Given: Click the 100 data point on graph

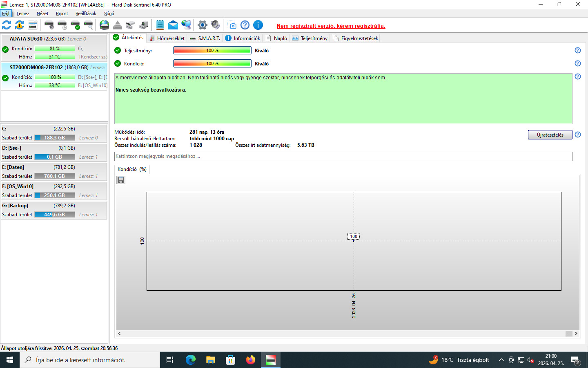Looking at the screenshot, I should [x=354, y=240].
